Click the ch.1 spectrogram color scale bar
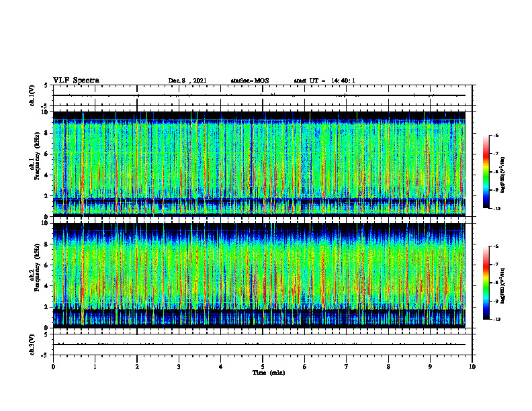The height and width of the screenshot is (411, 532). click(486, 172)
